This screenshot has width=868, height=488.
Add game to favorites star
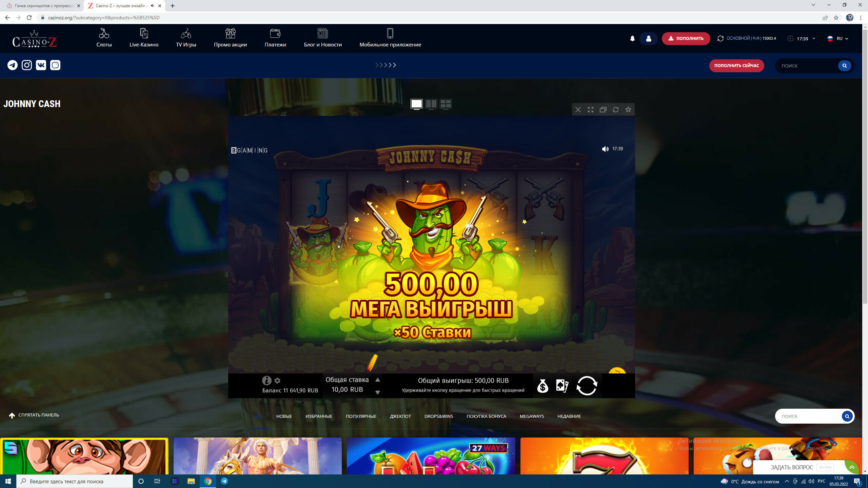click(628, 109)
